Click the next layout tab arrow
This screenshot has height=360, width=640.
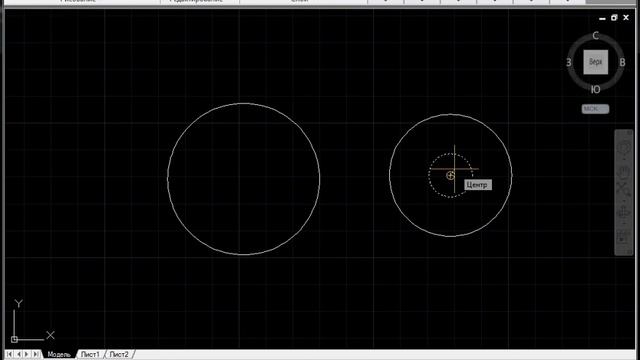pos(27,354)
